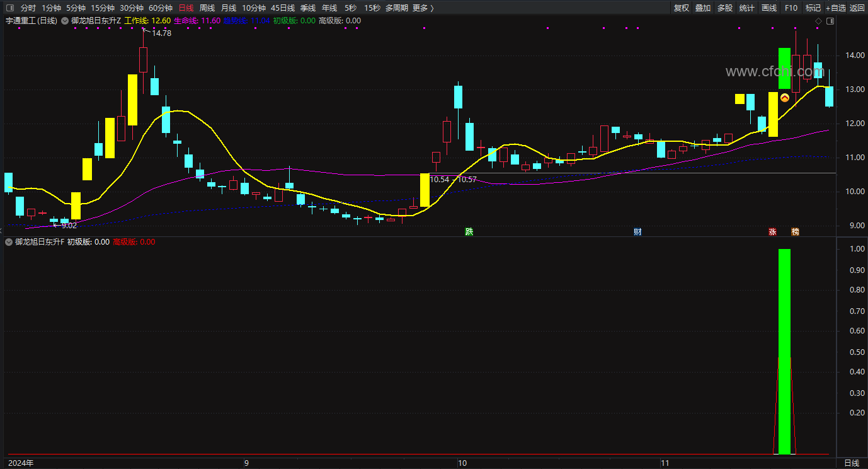Click the diamond icon above the chart

click(x=818, y=21)
